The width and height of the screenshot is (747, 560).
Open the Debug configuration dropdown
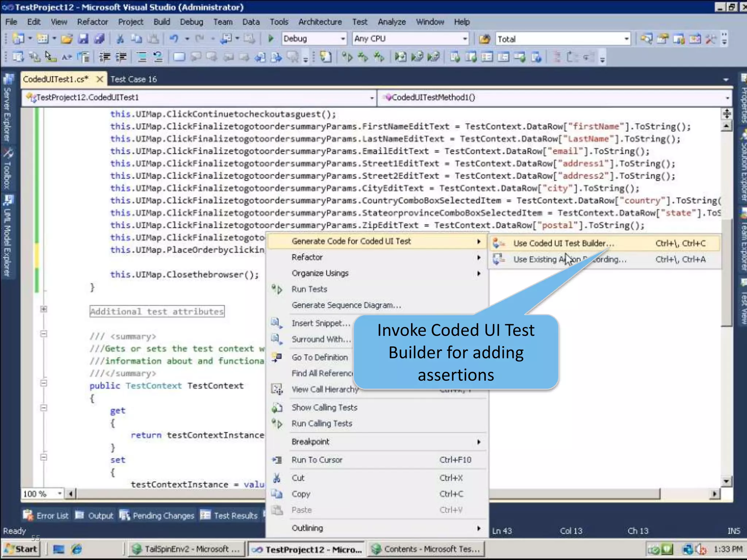(342, 39)
